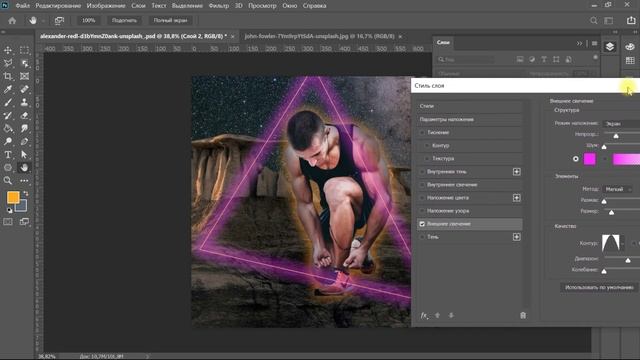This screenshot has width=640, height=360.
Task: Select the Frame tool
Action: tap(24, 76)
